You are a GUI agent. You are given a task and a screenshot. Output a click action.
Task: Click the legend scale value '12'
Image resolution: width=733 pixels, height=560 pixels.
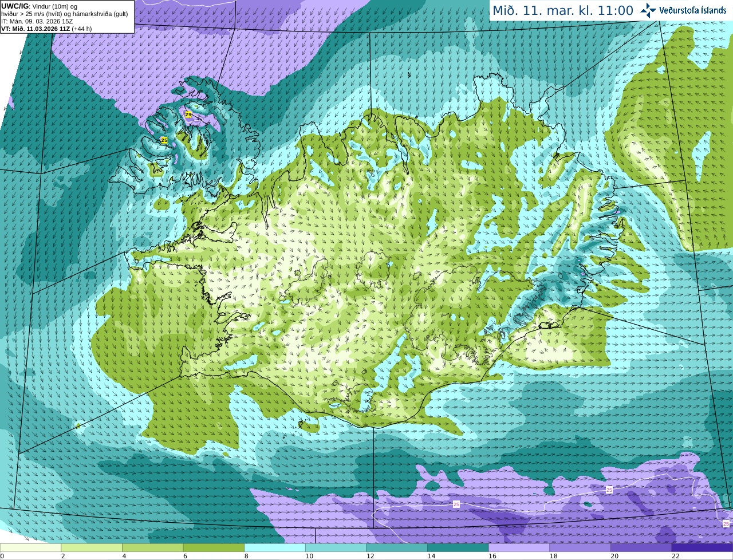pyautogui.click(x=371, y=556)
